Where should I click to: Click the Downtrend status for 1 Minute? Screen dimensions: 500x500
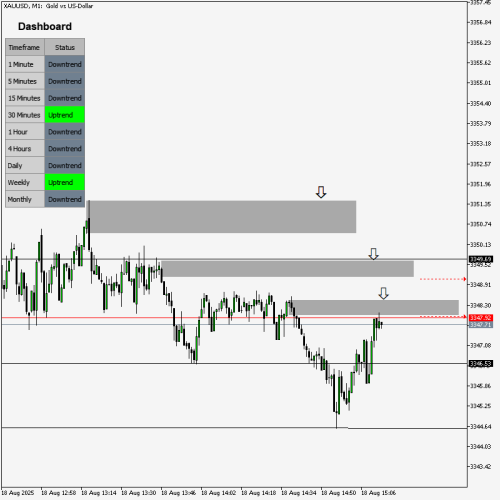click(x=65, y=64)
